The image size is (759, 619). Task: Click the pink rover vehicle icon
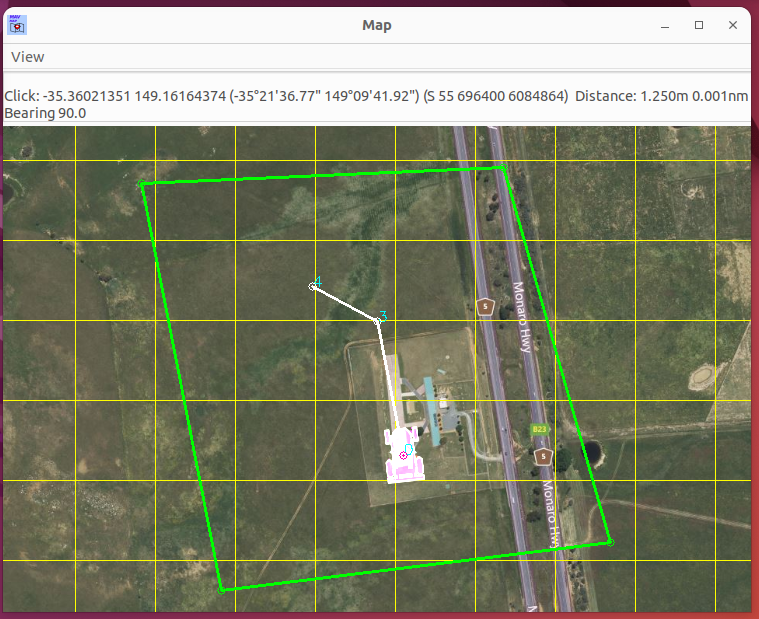(x=405, y=455)
